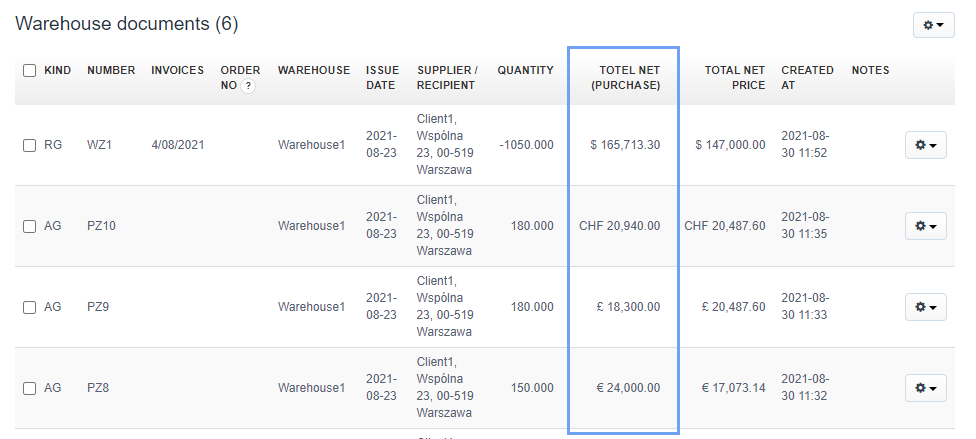Open the gear actions menu for PZ10 row
Screen dimensions: 976x439
click(x=925, y=226)
